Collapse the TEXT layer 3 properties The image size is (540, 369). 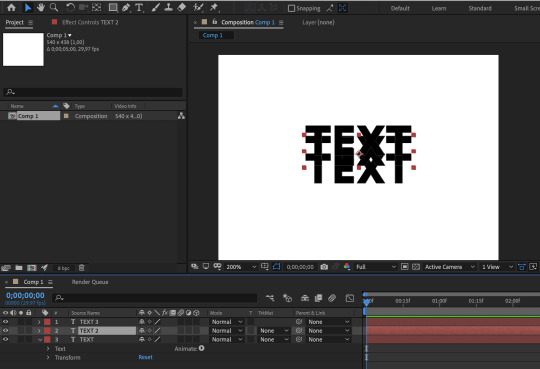tap(40, 340)
